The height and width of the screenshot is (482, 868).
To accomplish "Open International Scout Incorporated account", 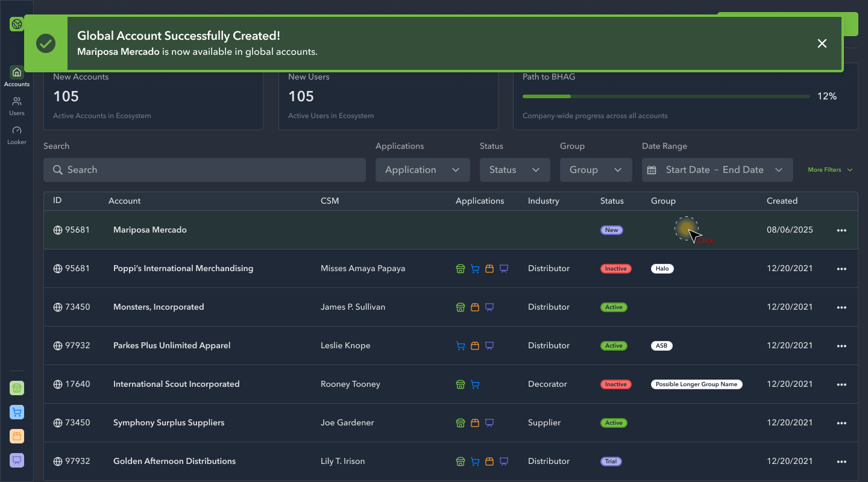I will pos(177,384).
